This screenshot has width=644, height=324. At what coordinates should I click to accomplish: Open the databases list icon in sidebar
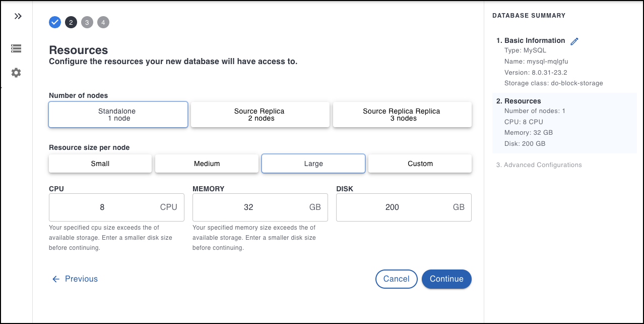pyautogui.click(x=16, y=48)
